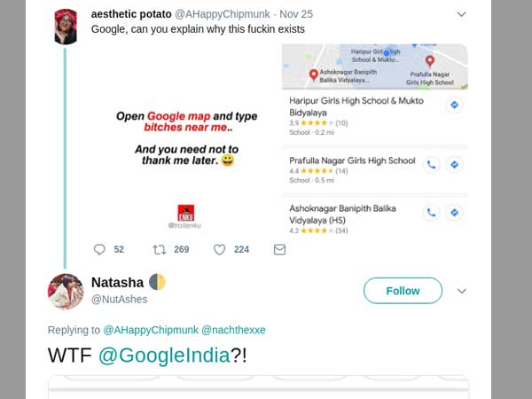Follow Natasha's account
The width and height of the screenshot is (532, 399).
(x=403, y=291)
